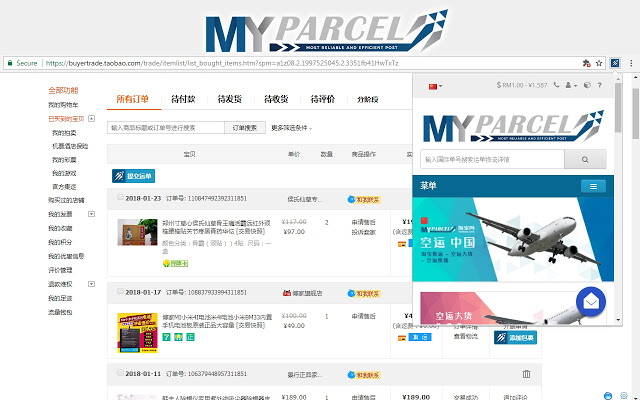Open the parcel box icon in popup header
640x400 pixels.
pos(587,85)
